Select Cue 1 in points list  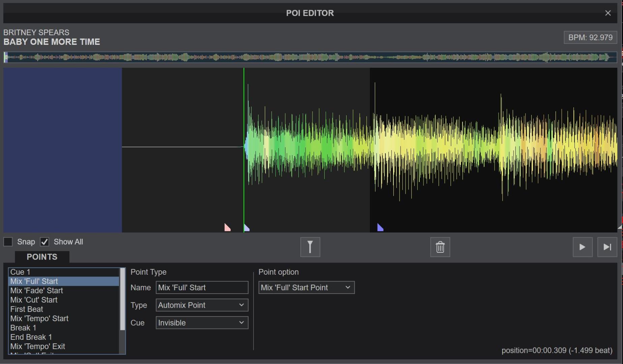click(64, 272)
